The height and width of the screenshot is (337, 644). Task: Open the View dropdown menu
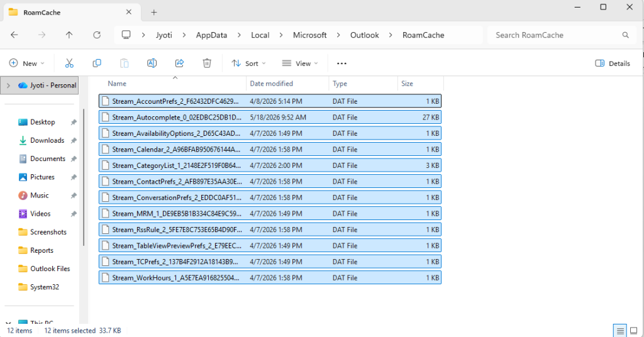(x=300, y=64)
